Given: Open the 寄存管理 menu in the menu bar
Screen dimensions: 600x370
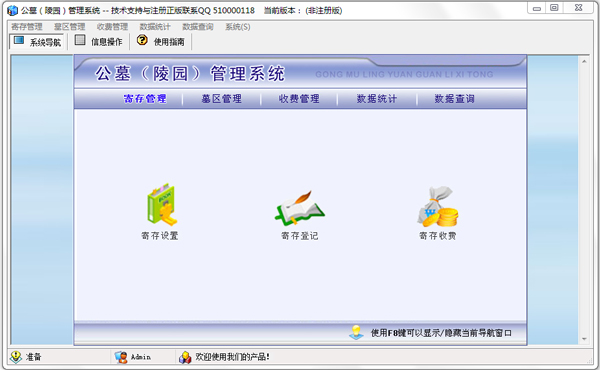Looking at the screenshot, I should (x=27, y=27).
